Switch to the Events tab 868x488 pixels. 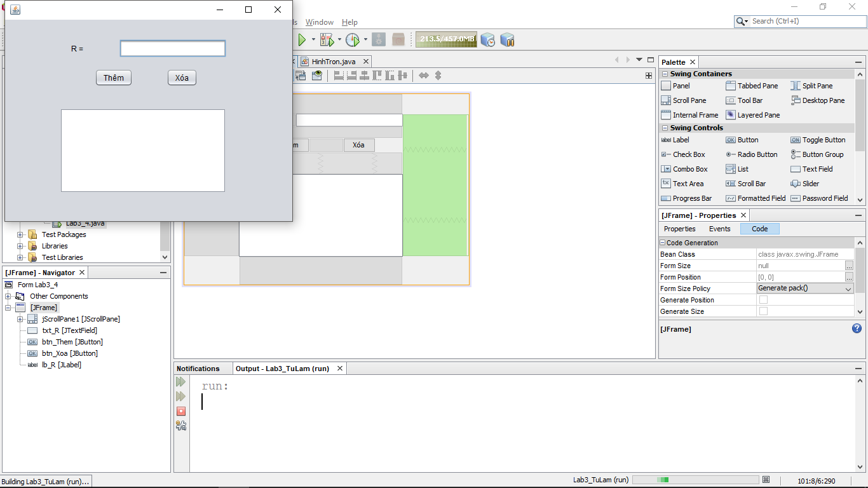719,229
